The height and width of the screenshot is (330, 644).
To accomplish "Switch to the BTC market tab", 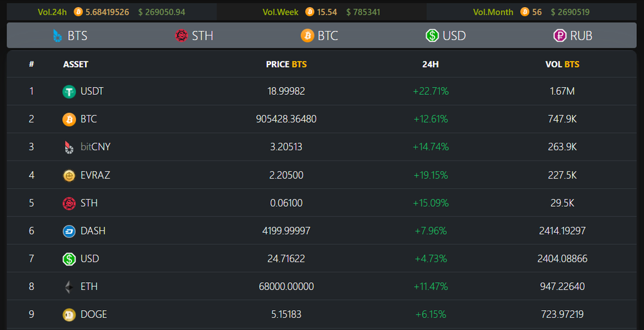I will 319,35.
